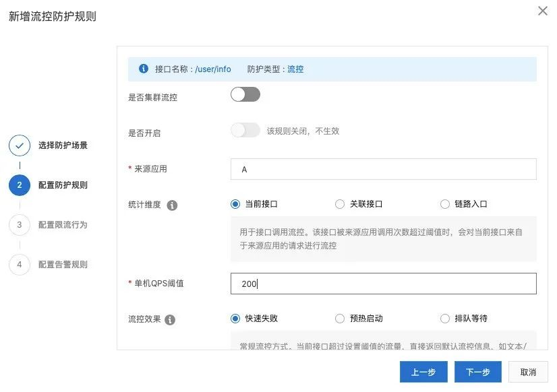Select the 链路入口 radio option

tap(445, 204)
